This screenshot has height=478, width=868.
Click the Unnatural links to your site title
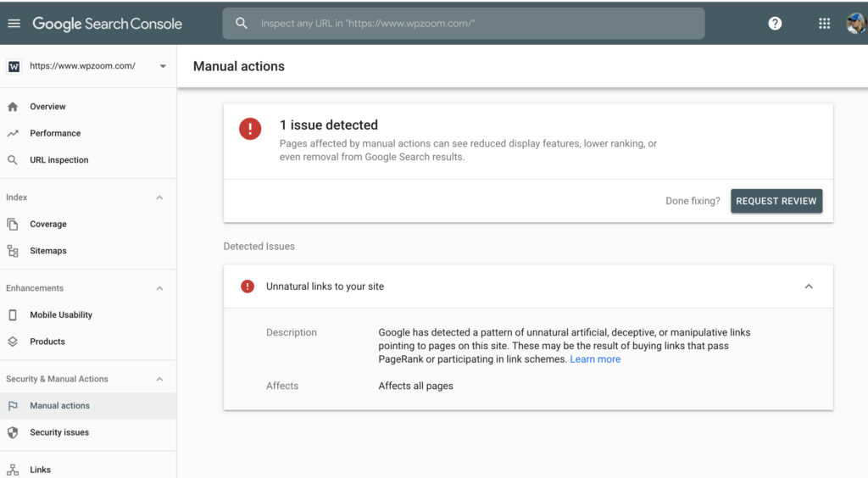pyautogui.click(x=325, y=286)
